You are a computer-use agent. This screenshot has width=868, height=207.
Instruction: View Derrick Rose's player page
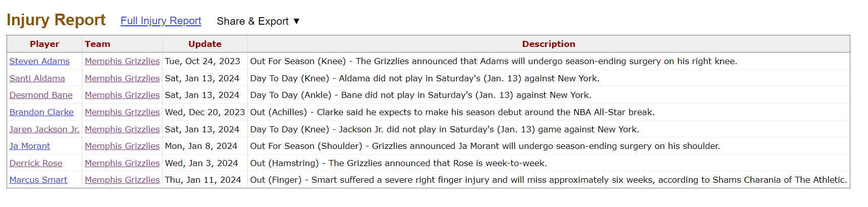[36, 163]
